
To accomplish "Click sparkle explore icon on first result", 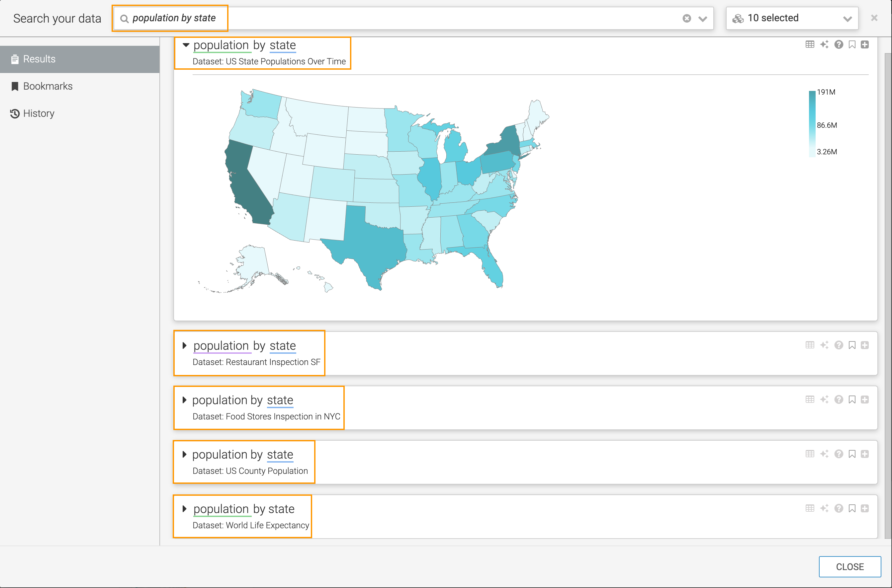I will tap(824, 44).
